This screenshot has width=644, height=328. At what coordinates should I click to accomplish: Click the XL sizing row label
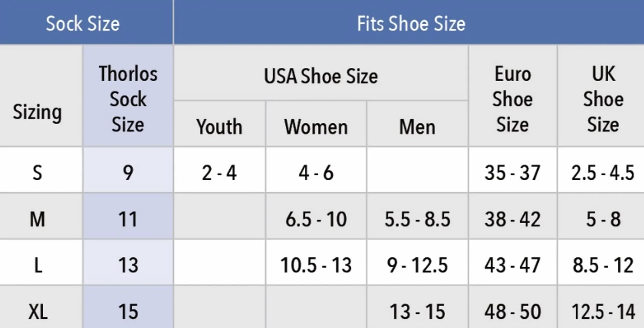coord(41,307)
